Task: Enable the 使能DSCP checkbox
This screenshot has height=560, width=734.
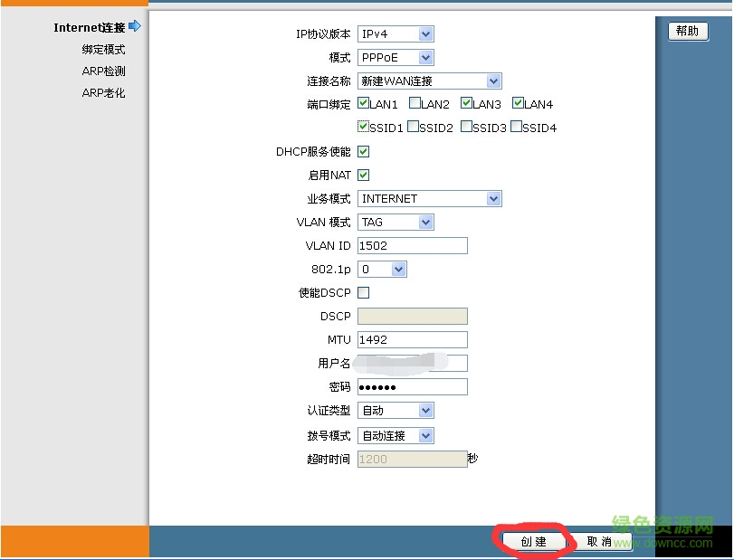Action: tap(362, 292)
